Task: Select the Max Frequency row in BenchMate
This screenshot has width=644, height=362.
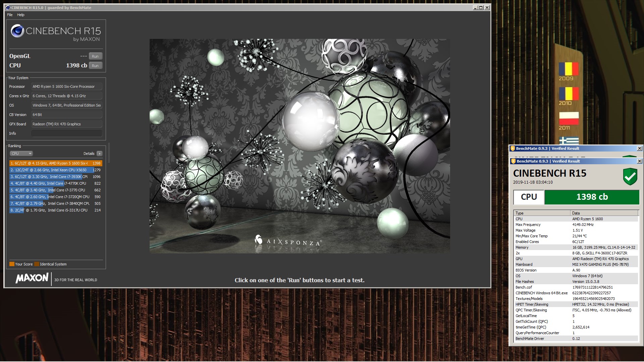Action: click(576, 225)
